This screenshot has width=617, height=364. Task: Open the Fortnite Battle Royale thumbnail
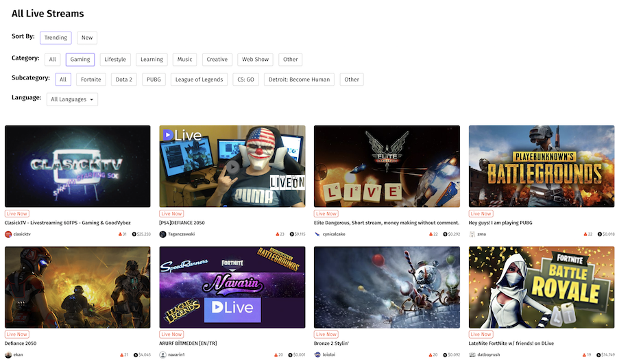(x=542, y=287)
